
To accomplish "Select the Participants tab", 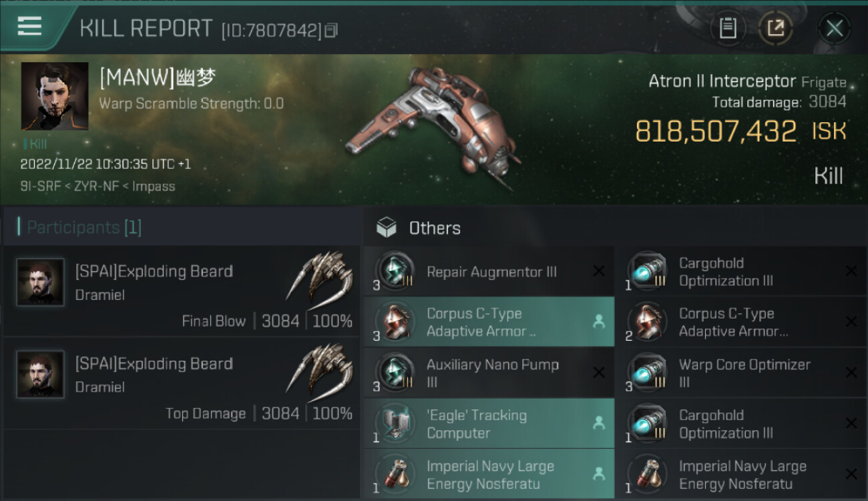I will click(x=84, y=228).
